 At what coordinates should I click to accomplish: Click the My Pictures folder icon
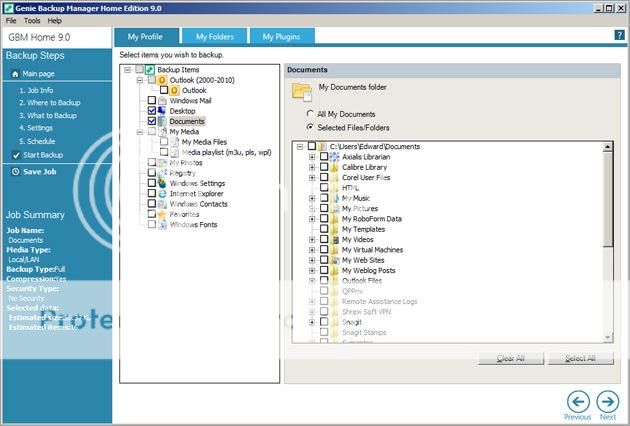[x=335, y=209]
